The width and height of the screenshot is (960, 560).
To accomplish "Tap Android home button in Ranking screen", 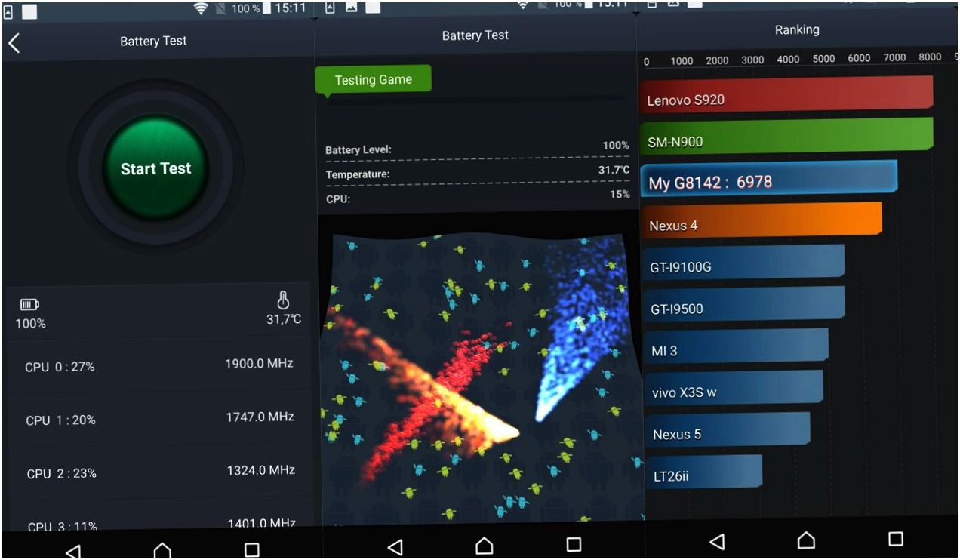I will pyautogui.click(x=806, y=540).
